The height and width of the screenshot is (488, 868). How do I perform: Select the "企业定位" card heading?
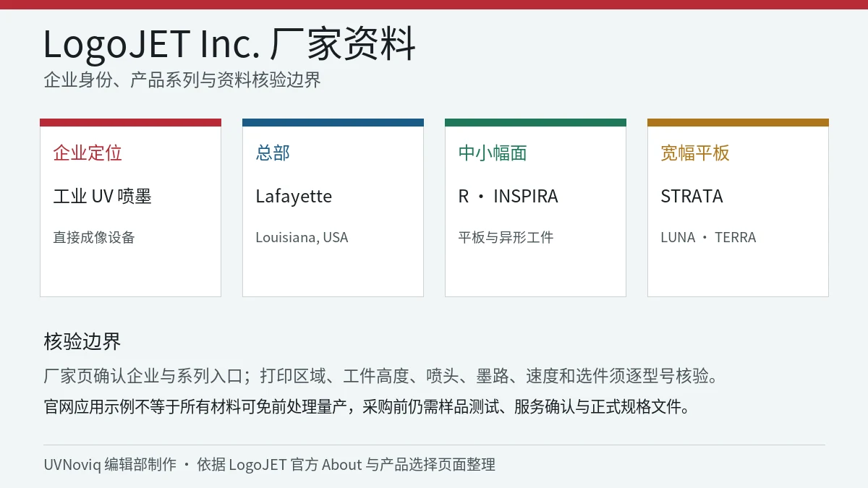click(88, 153)
